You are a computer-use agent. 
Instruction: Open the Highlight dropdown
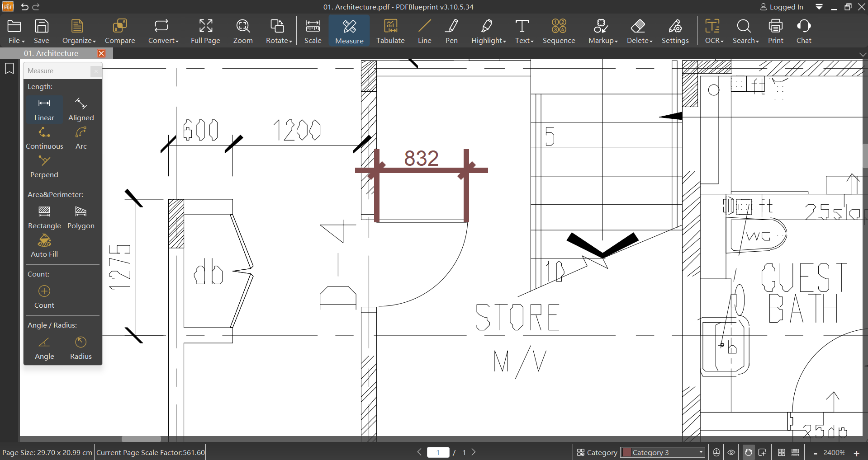(x=489, y=31)
